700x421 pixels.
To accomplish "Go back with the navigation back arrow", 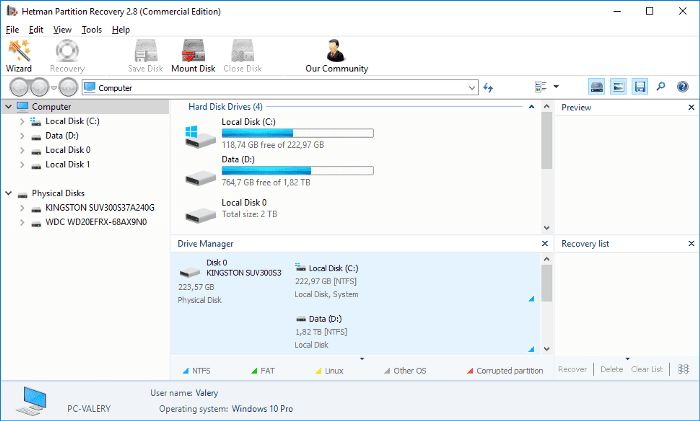I will coord(19,88).
